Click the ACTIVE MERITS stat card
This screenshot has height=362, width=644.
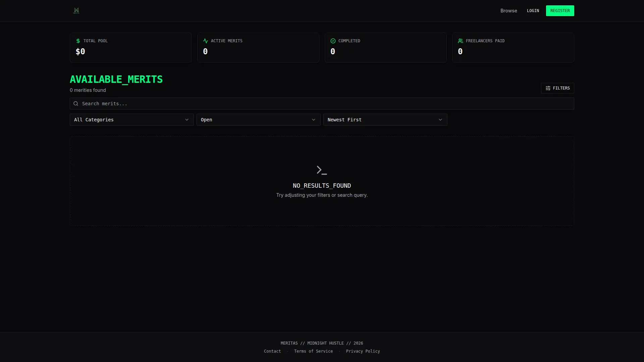click(258, 48)
